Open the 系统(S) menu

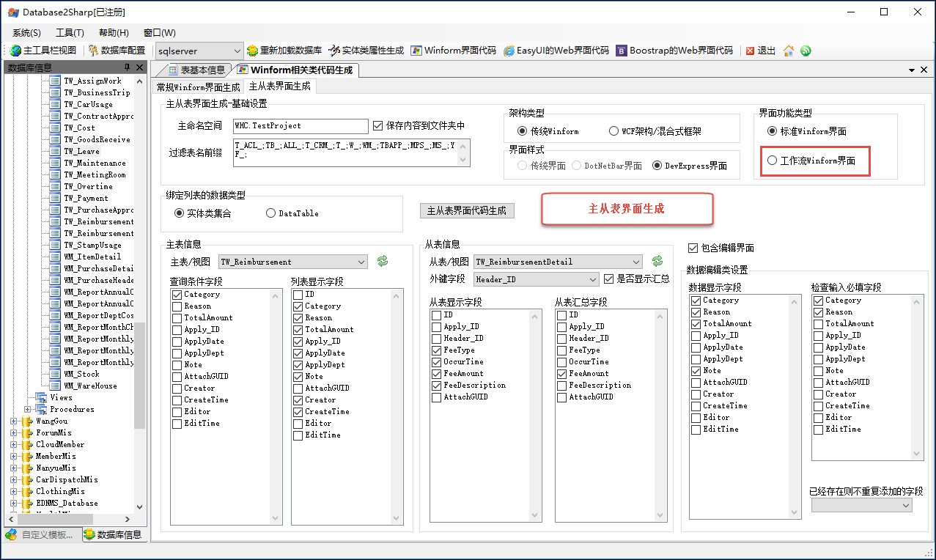[26, 33]
